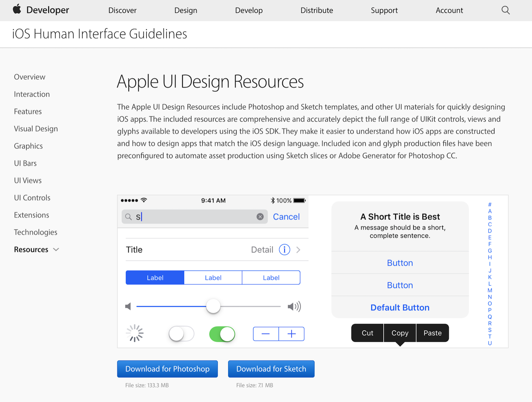Open the Account menu
Screen dimensions: 532x402
[450, 10]
